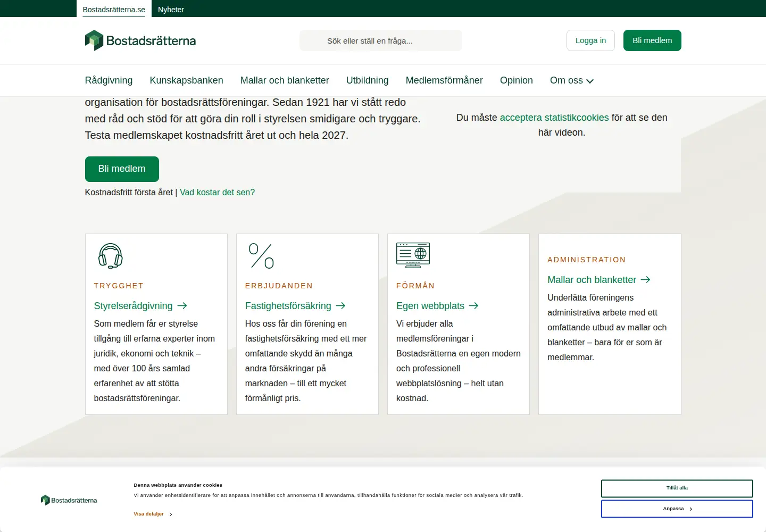
Task: Open the Egen webbplats link
Action: click(430, 306)
